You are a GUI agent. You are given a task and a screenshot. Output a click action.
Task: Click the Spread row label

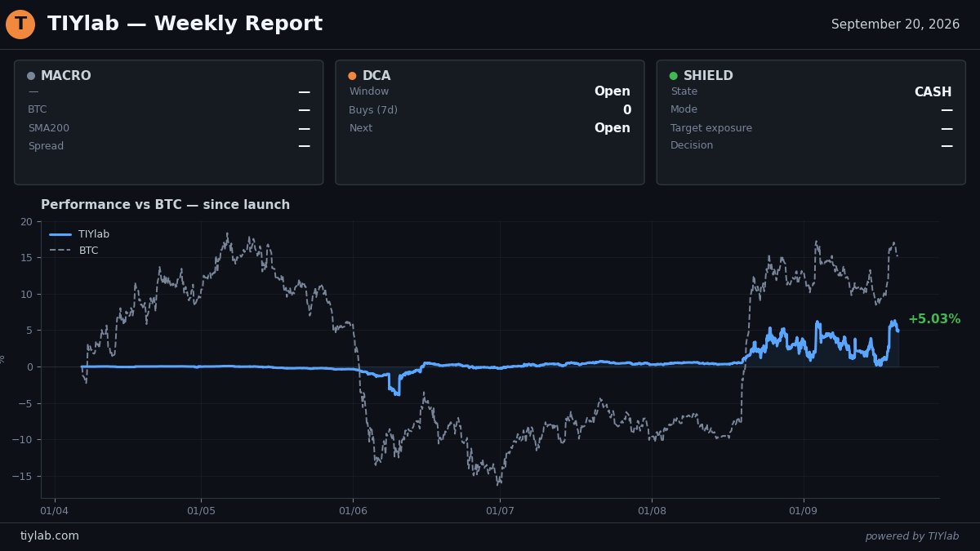click(x=46, y=146)
